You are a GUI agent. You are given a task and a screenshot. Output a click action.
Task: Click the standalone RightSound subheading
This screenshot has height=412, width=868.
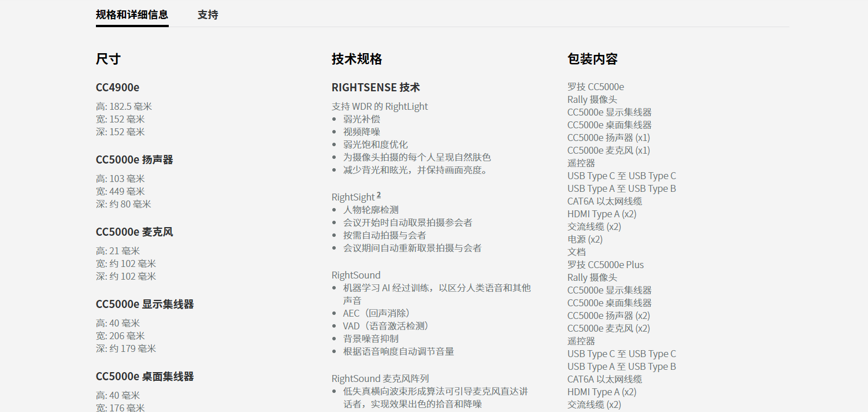click(356, 275)
